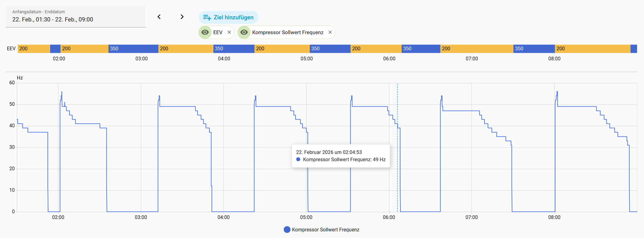Remove the Kompressor Sollwert Frequenz chip
The height and width of the screenshot is (238, 644).
(330, 32)
